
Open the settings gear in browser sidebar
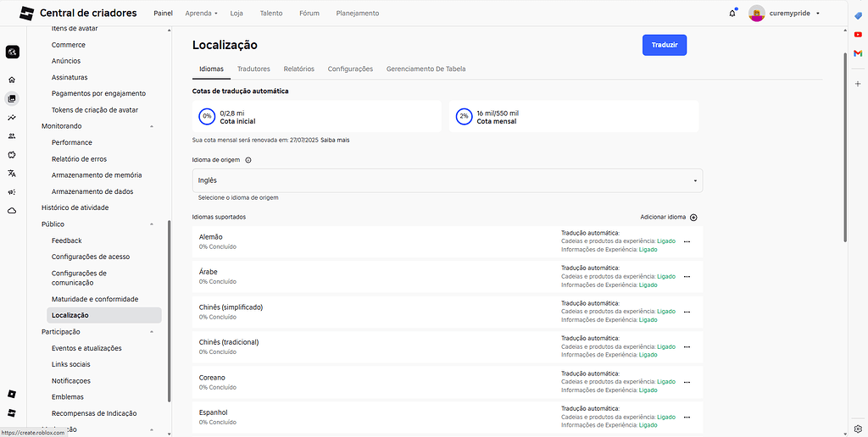[858, 428]
